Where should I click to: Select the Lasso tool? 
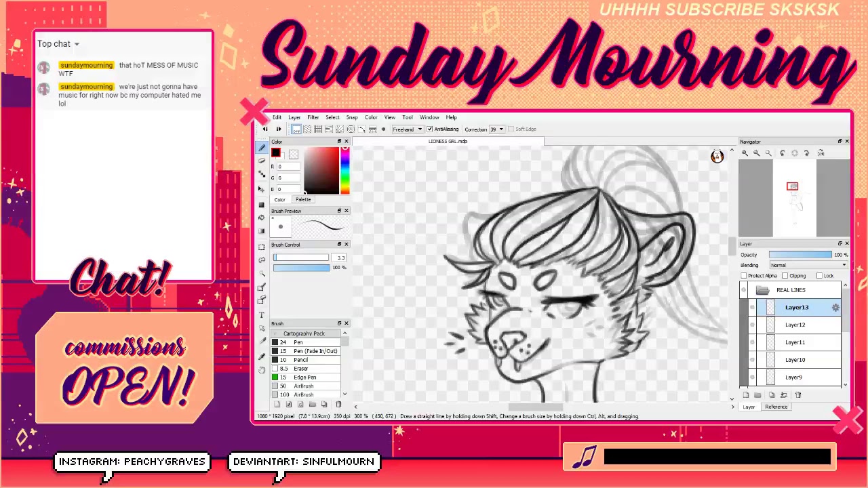tap(262, 260)
